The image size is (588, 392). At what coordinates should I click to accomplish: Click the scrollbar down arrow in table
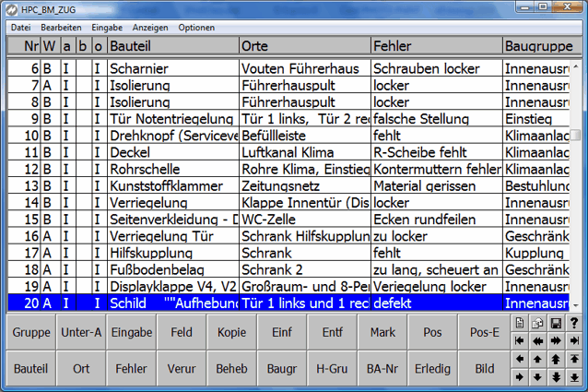pyautogui.click(x=576, y=304)
